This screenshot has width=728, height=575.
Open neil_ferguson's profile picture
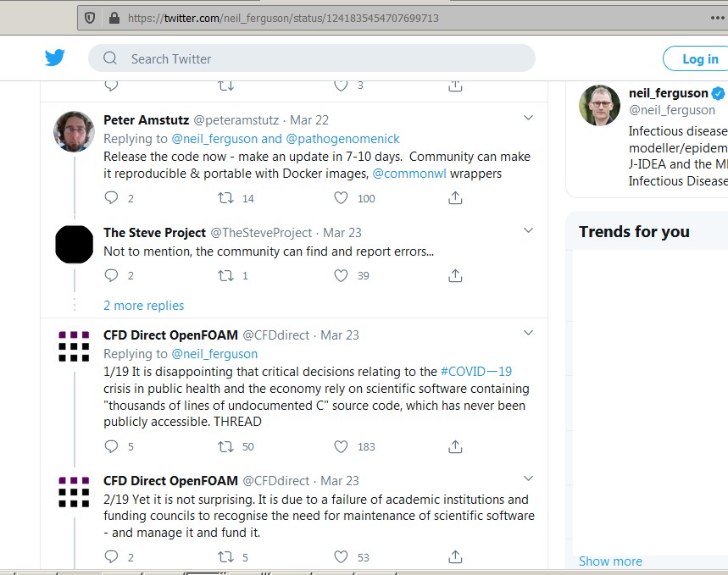[x=599, y=105]
